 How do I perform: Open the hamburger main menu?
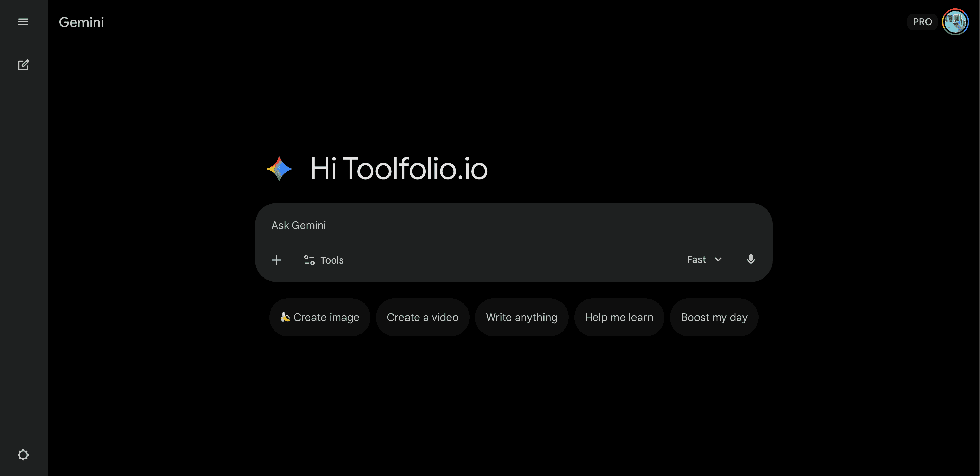[23, 22]
